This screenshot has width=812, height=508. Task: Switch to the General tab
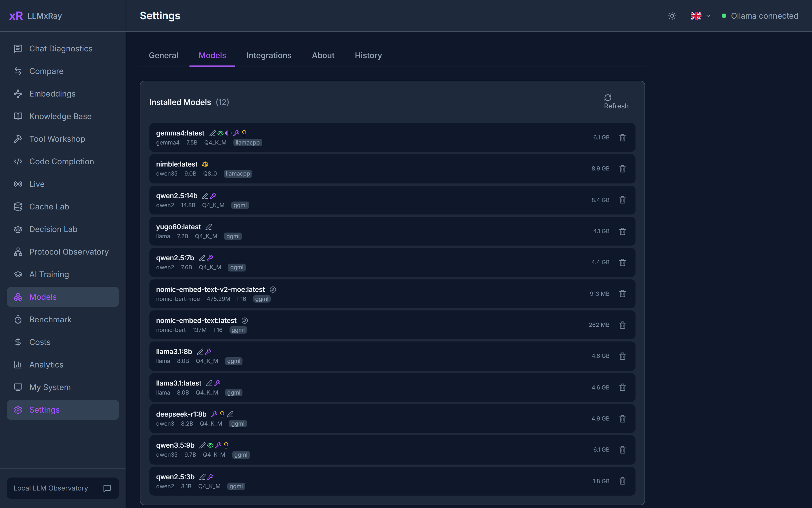[x=164, y=55]
